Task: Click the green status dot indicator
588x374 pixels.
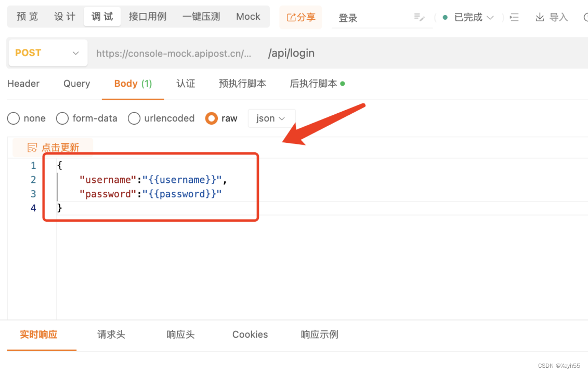Action: pyautogui.click(x=445, y=17)
